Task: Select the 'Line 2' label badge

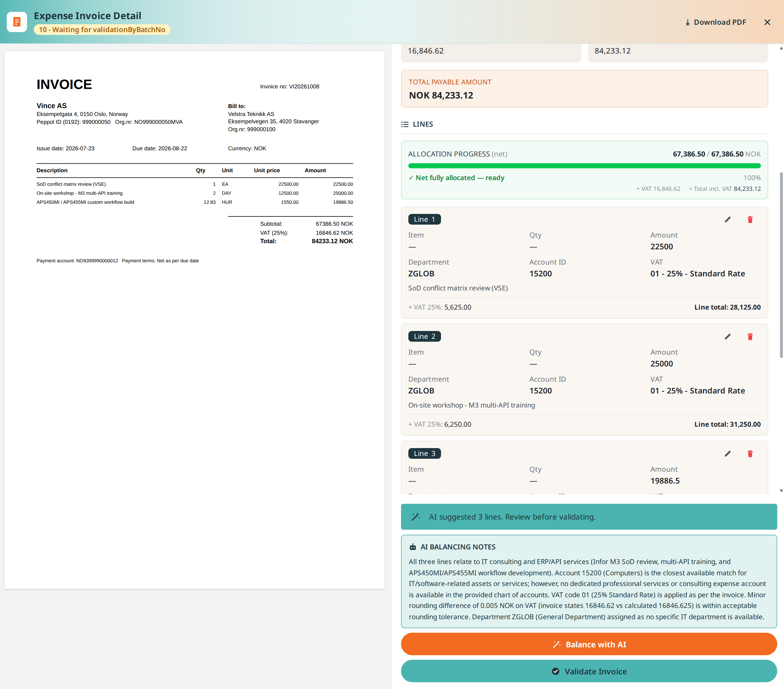Action: point(425,336)
